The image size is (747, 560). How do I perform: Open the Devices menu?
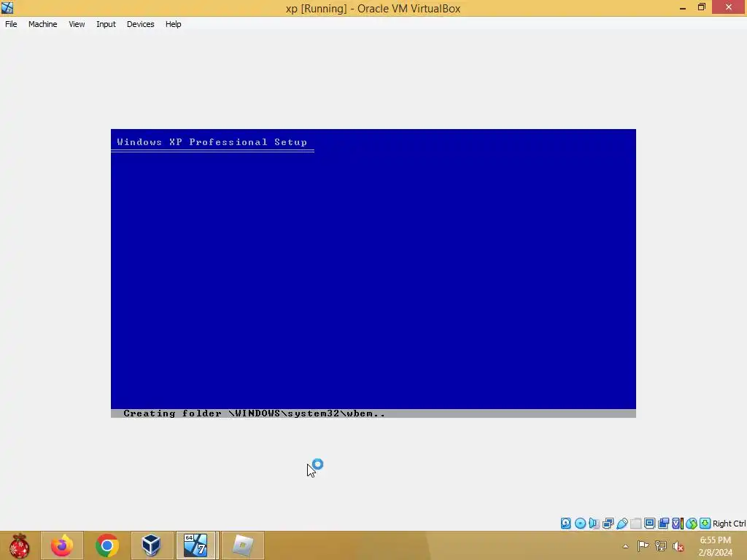tap(141, 24)
